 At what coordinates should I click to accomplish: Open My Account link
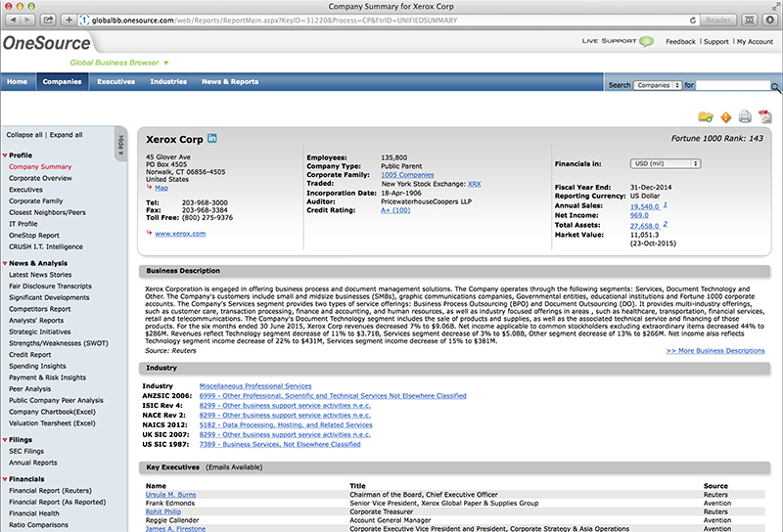pyautogui.click(x=755, y=42)
